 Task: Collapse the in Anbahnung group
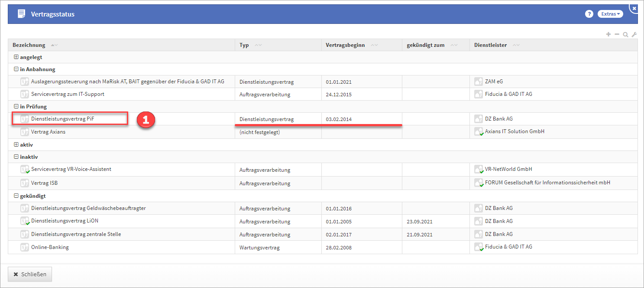point(16,69)
